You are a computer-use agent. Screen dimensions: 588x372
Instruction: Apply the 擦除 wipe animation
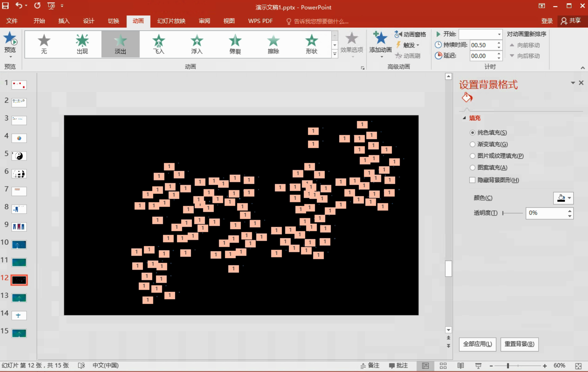click(x=273, y=44)
